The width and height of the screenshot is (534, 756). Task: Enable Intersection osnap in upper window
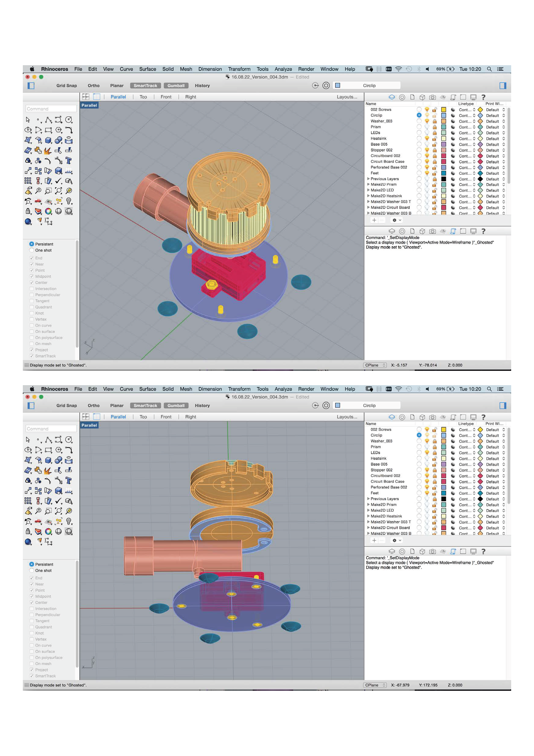(32, 289)
